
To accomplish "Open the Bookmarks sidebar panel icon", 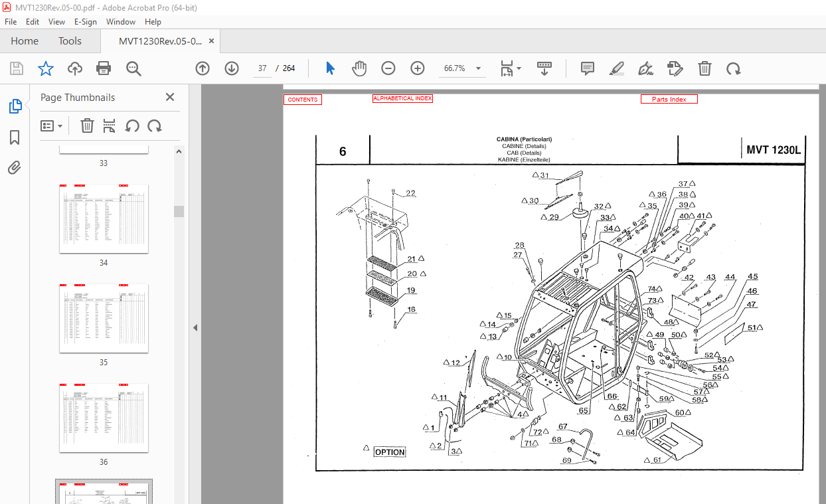I will [15, 137].
